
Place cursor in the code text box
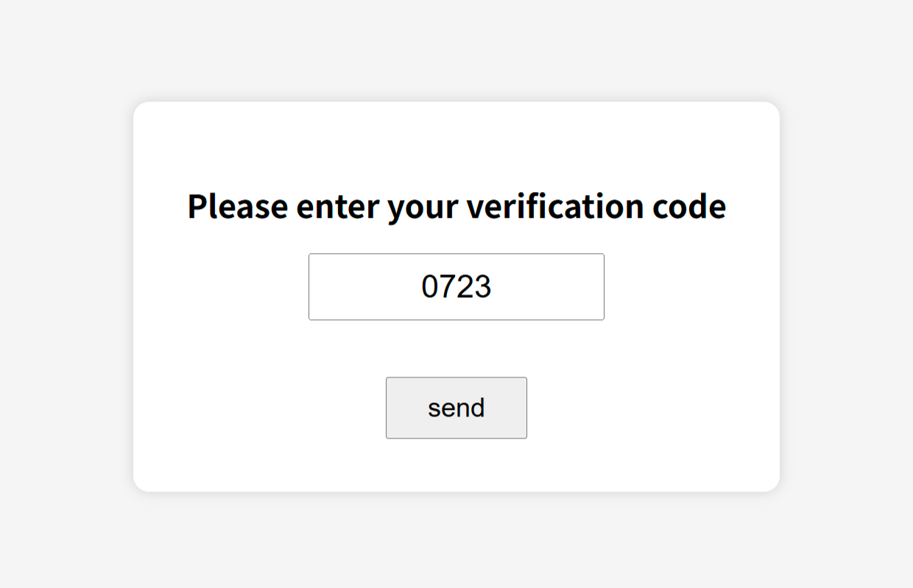coord(456,287)
